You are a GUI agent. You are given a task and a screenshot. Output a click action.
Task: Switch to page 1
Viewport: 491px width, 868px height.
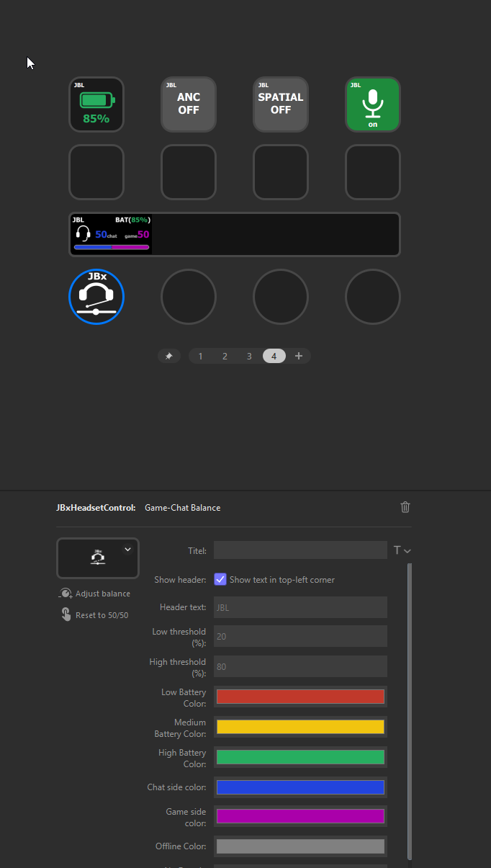coord(200,356)
